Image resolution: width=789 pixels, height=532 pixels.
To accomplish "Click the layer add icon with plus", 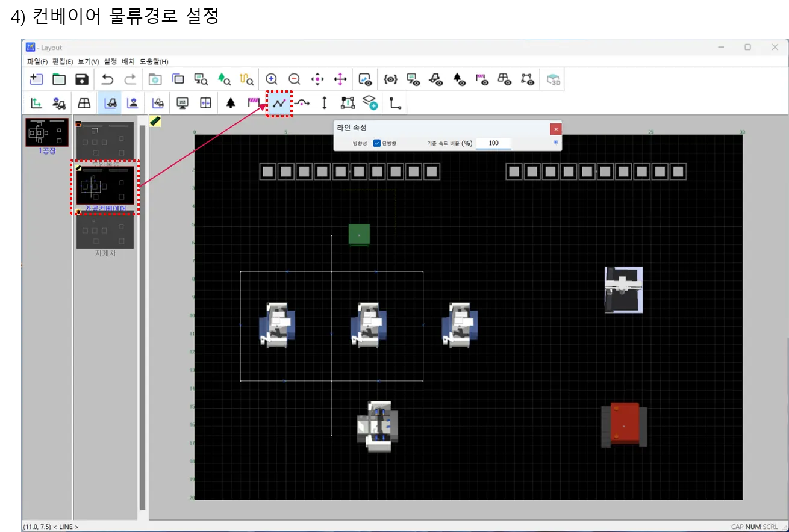I will click(x=370, y=103).
